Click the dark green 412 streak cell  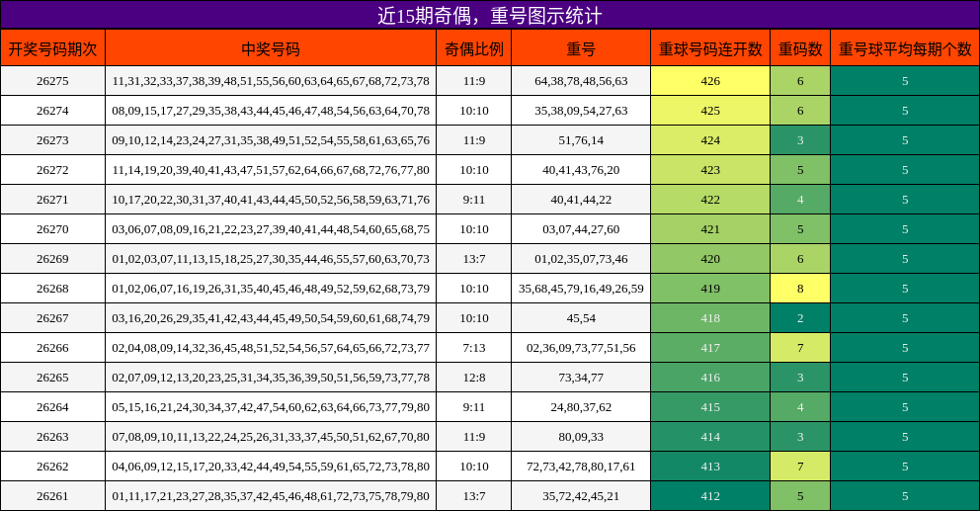[710, 496]
